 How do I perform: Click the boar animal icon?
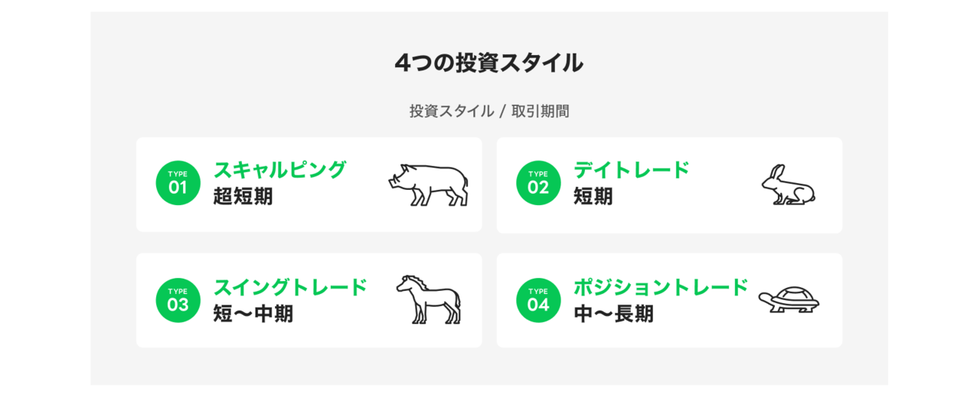427,184
